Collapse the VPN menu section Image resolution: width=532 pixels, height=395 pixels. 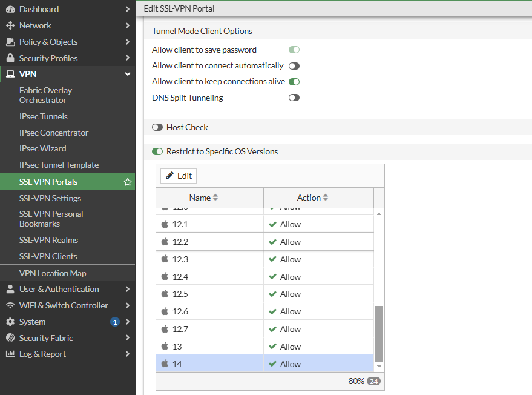tap(128, 74)
